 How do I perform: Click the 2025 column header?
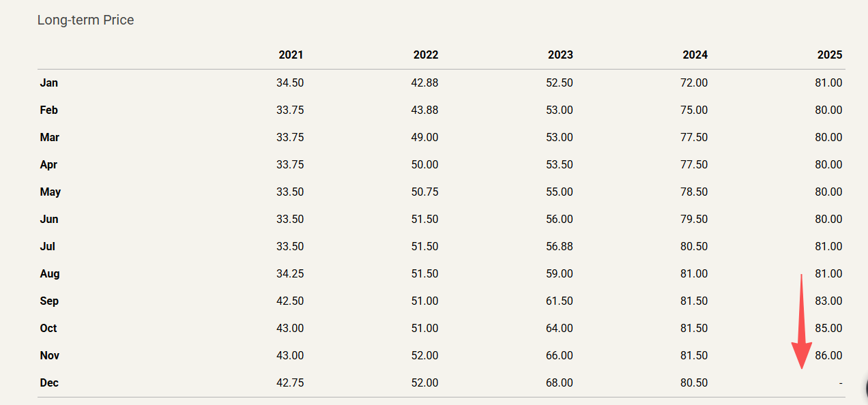coord(830,55)
